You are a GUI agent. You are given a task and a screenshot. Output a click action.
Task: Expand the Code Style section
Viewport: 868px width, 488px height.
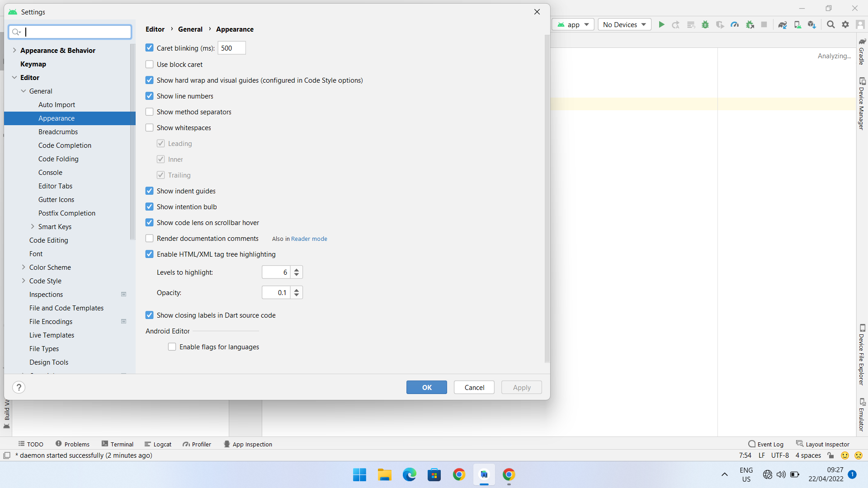pyautogui.click(x=23, y=281)
